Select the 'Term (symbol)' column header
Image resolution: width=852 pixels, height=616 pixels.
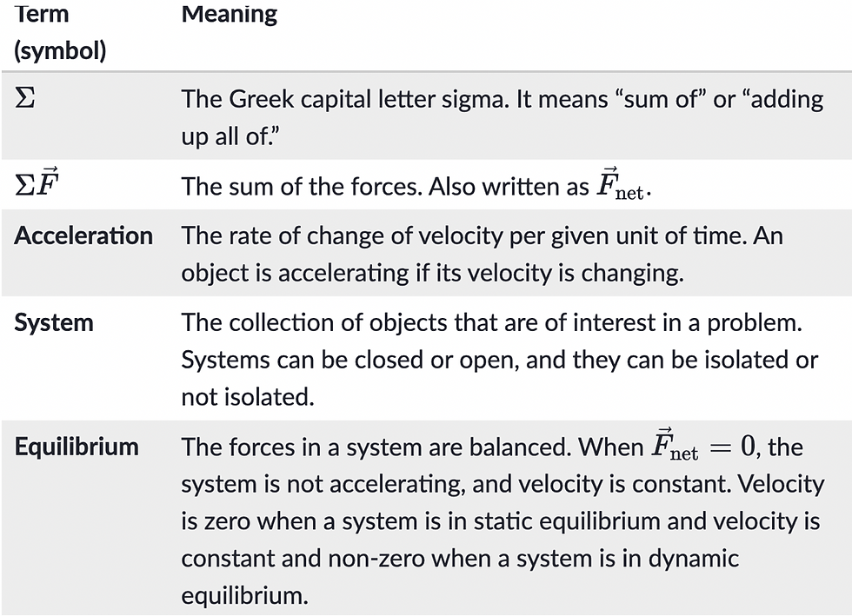point(60,31)
